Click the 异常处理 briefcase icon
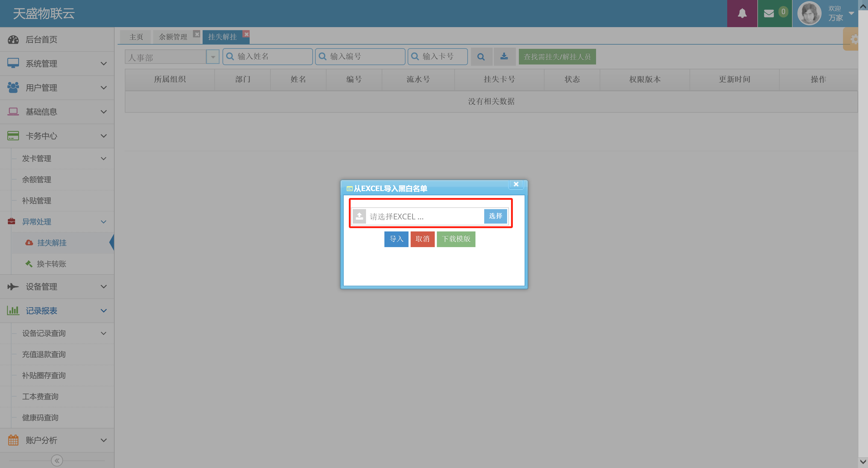This screenshot has height=468, width=868. click(11, 221)
